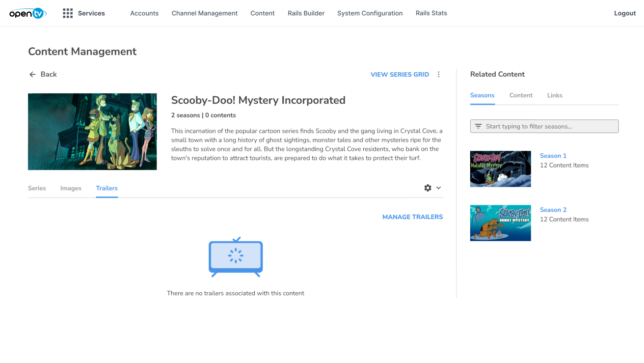Open the Rails Builder menu
Screen dimensions: 644x363
[306, 13]
